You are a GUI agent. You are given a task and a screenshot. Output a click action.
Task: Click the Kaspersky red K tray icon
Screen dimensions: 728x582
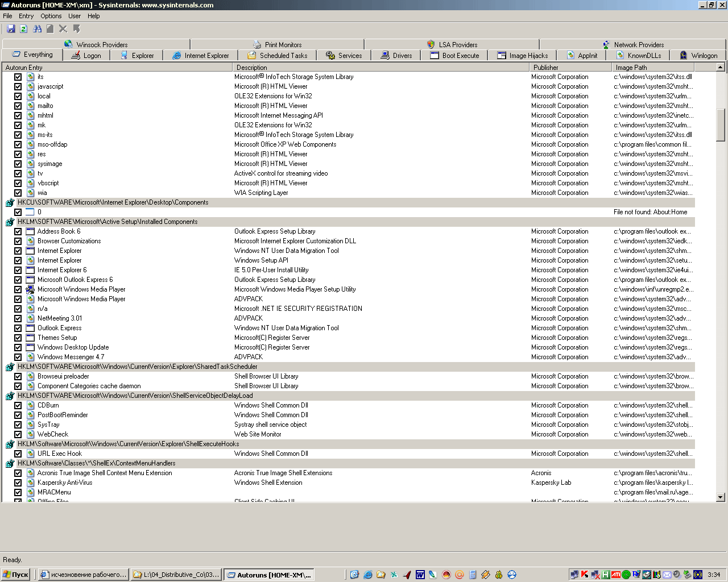pyautogui.click(x=585, y=575)
